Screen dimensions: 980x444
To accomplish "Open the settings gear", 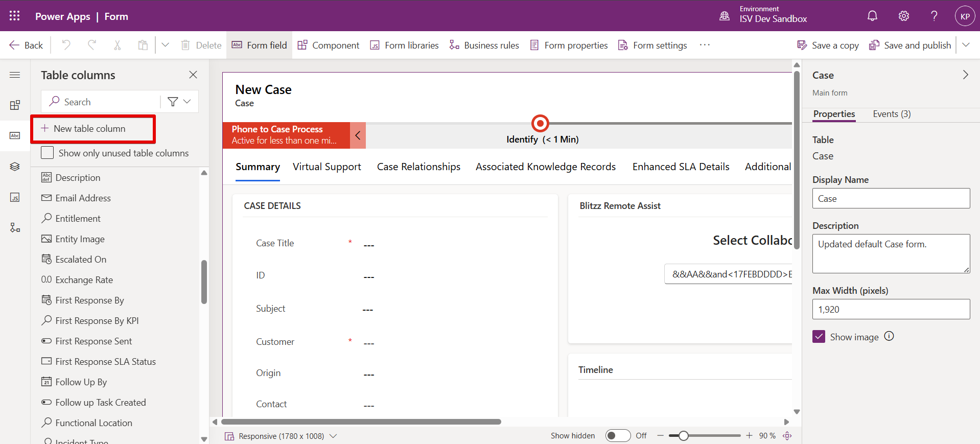I will pyautogui.click(x=904, y=16).
